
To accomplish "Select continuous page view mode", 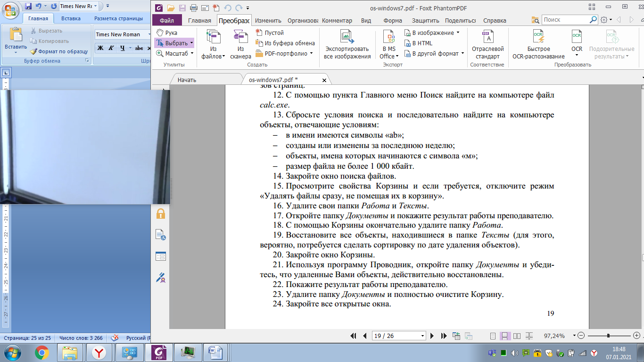I will [x=504, y=336].
